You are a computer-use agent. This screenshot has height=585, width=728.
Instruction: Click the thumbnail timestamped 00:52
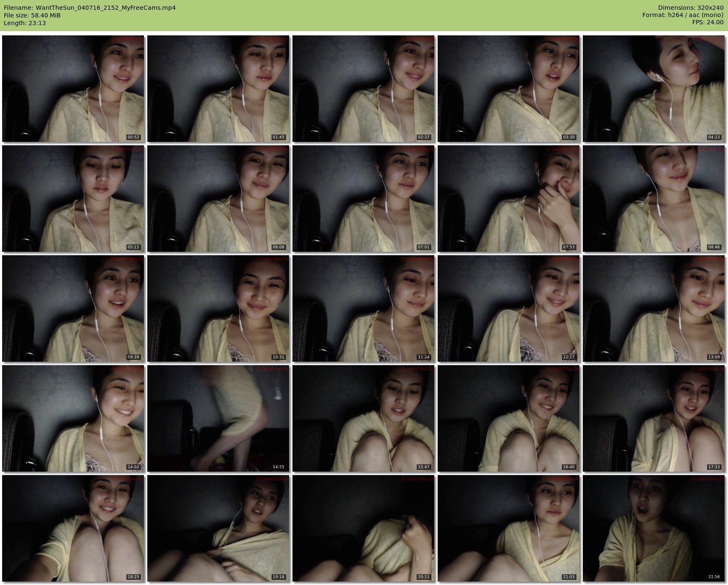click(x=73, y=89)
